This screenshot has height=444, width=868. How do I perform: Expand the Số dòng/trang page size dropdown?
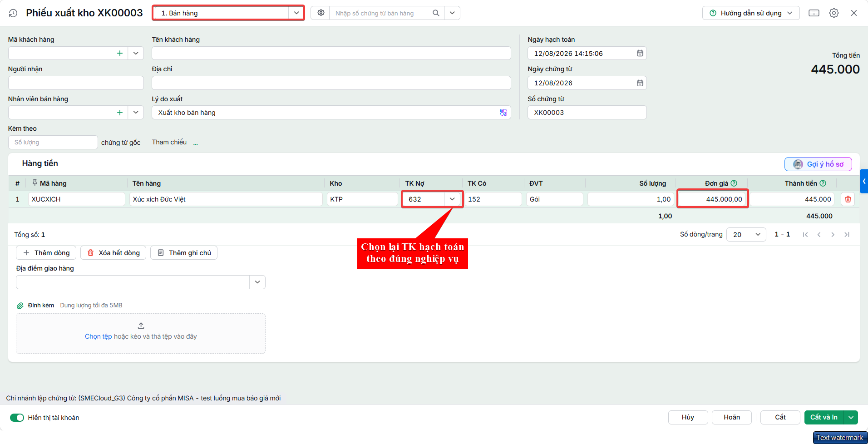pyautogui.click(x=746, y=235)
